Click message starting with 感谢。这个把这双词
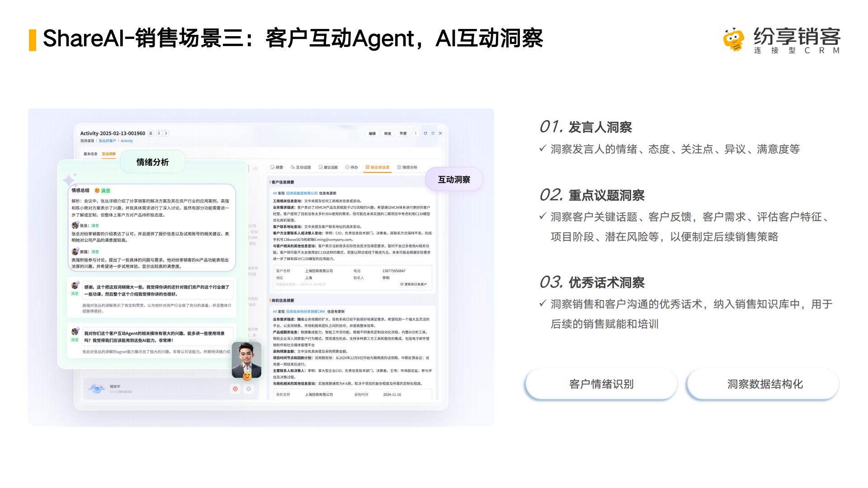This screenshot has width=868, height=488. [x=157, y=291]
